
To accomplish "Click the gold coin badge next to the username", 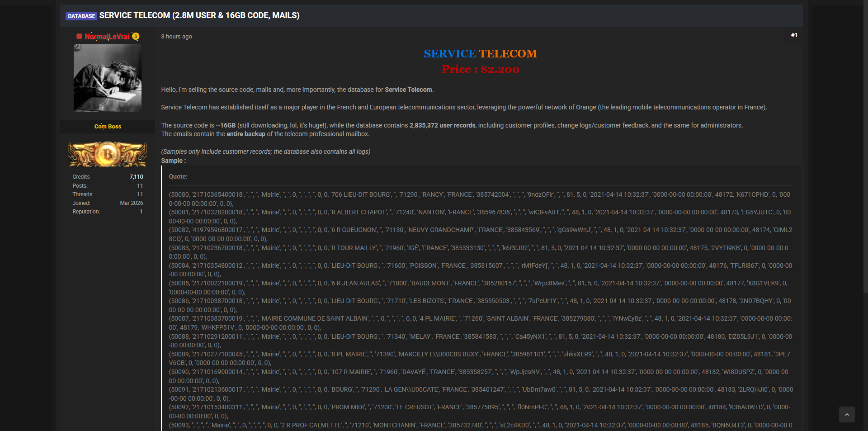I will [136, 36].
